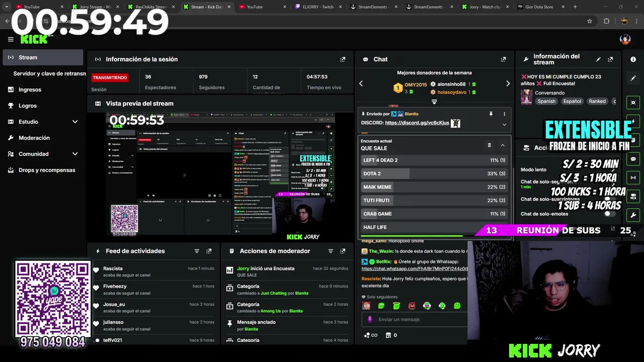Click the purple microphone icon in chat input

tap(370, 319)
